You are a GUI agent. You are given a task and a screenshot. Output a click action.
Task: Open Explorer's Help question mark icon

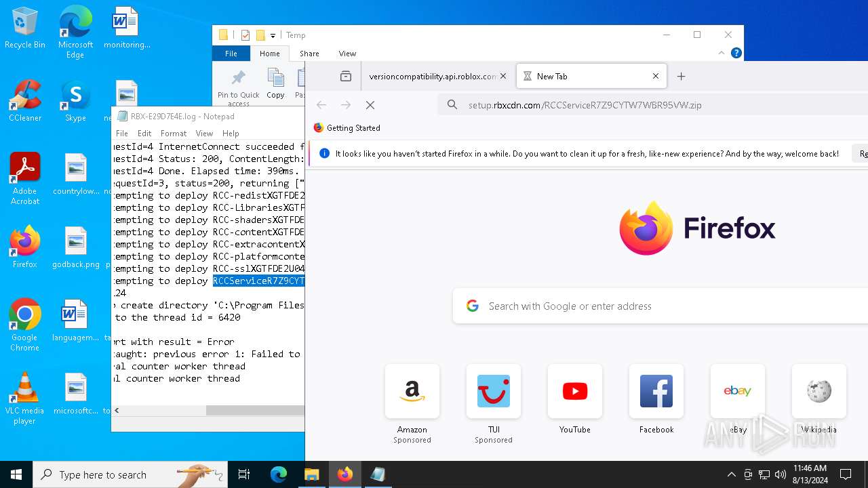pos(736,53)
